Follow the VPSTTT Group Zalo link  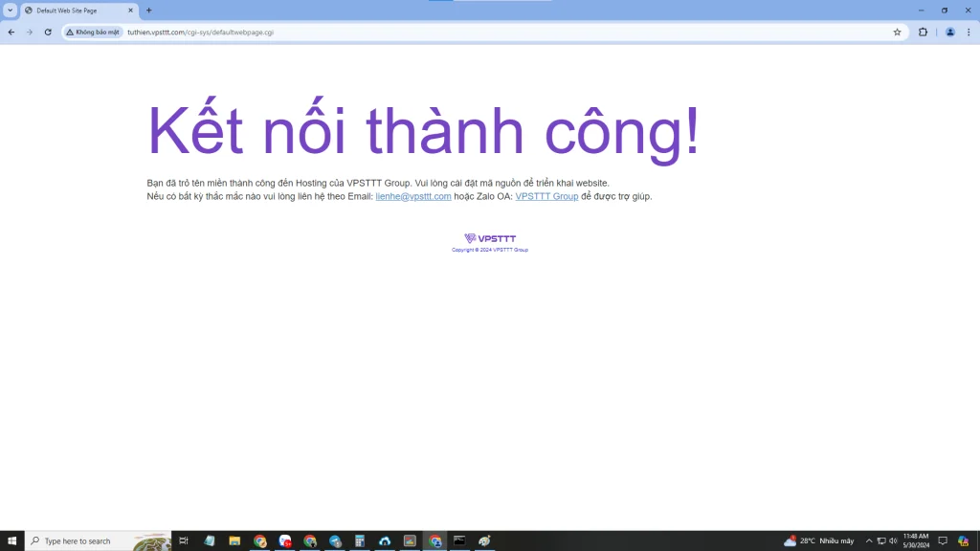tap(546, 196)
